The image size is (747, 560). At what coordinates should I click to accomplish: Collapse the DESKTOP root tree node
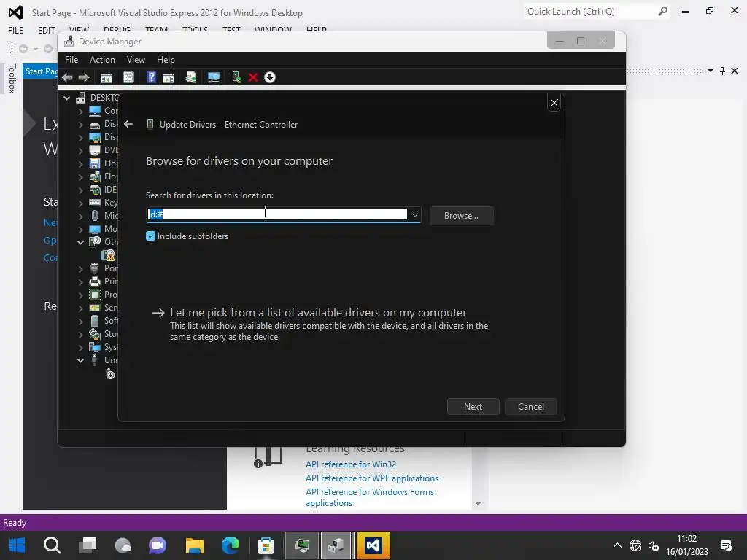66,98
